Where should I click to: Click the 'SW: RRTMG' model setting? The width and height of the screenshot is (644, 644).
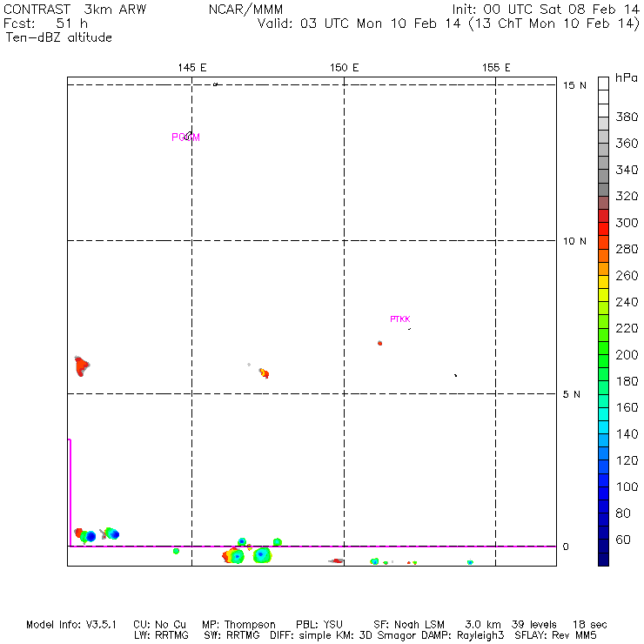tap(231, 636)
